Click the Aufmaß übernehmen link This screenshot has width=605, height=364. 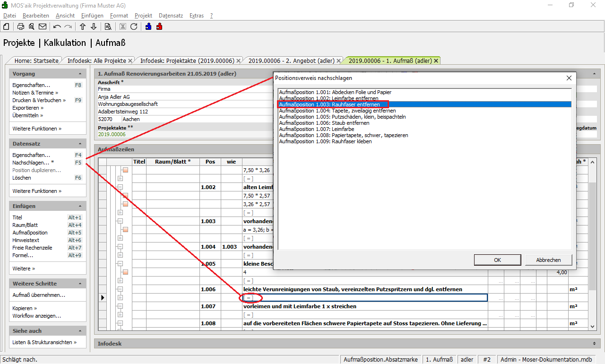[x=39, y=295]
